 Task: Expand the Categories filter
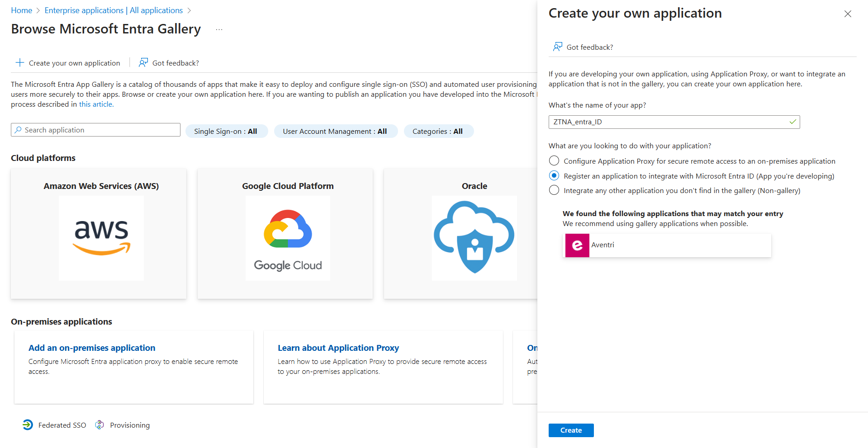[x=438, y=132]
